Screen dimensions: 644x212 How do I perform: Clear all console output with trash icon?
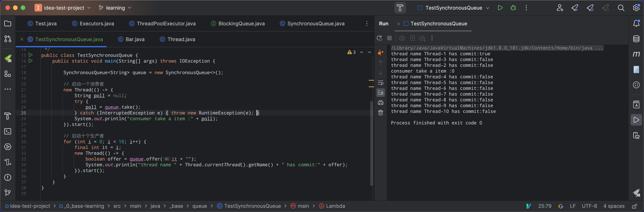(x=380, y=113)
